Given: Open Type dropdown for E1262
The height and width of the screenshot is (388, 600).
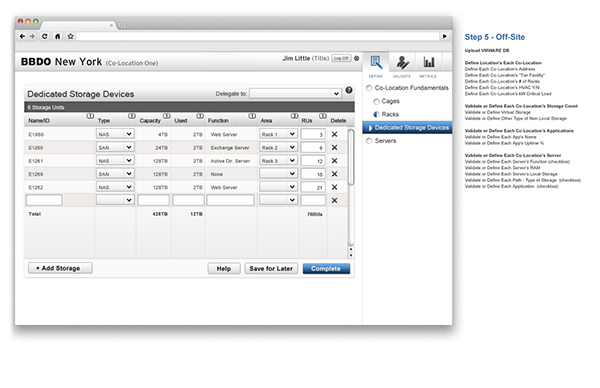Looking at the screenshot, I should click(x=115, y=187).
